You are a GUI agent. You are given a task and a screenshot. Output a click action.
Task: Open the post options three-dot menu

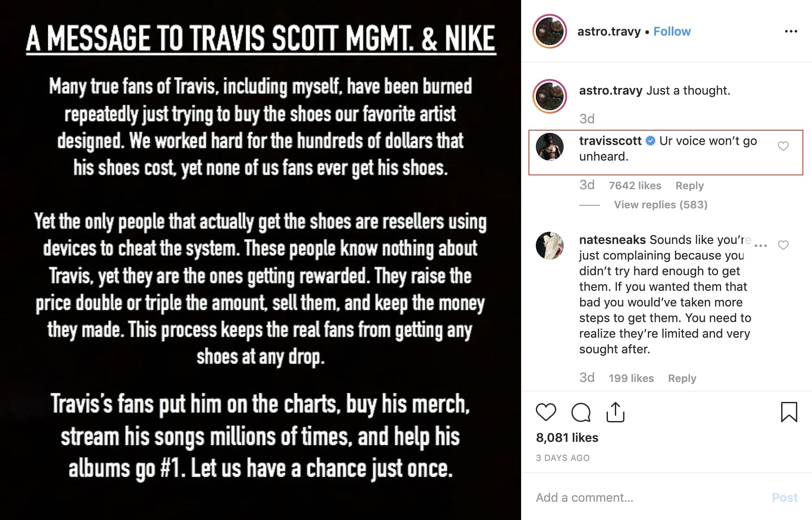coord(791,31)
